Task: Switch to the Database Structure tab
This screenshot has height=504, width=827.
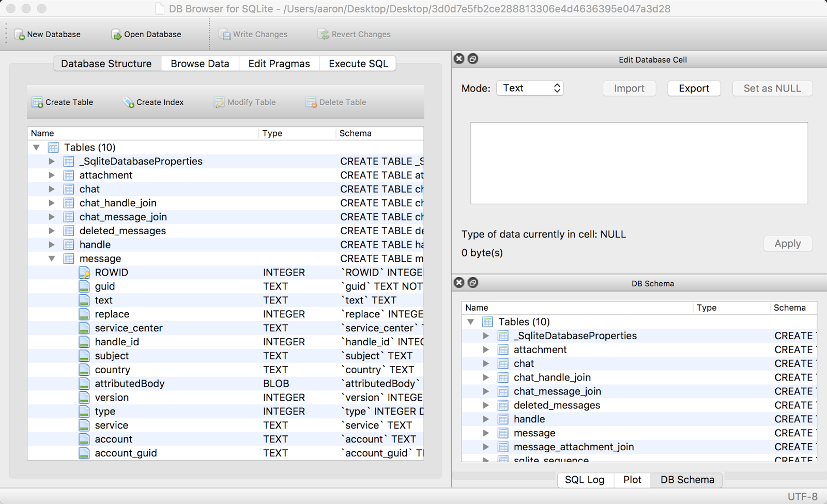Action: click(x=107, y=64)
